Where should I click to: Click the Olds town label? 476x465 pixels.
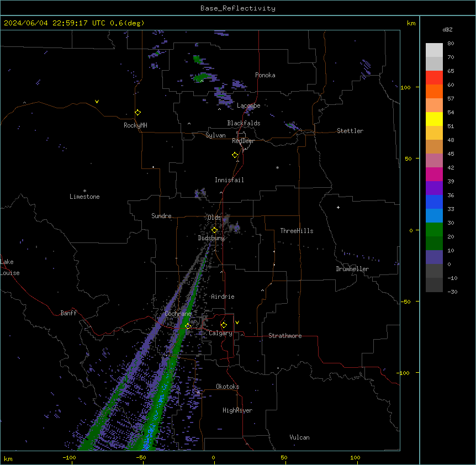click(x=214, y=218)
